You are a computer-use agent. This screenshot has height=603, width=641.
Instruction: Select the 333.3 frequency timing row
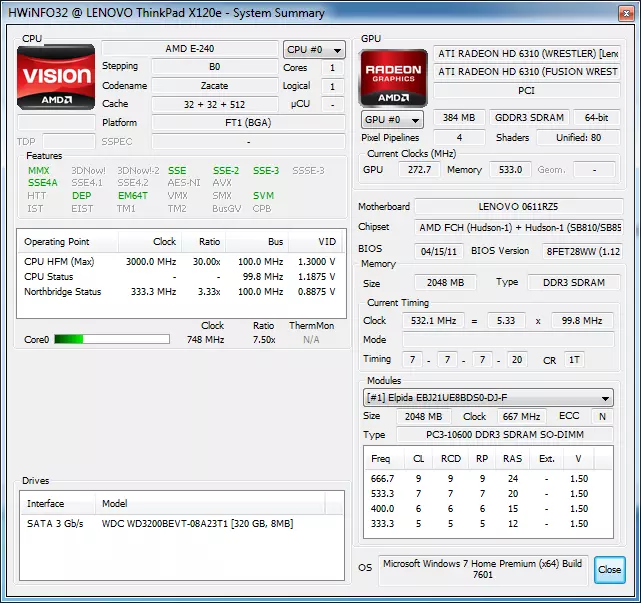tap(489, 524)
